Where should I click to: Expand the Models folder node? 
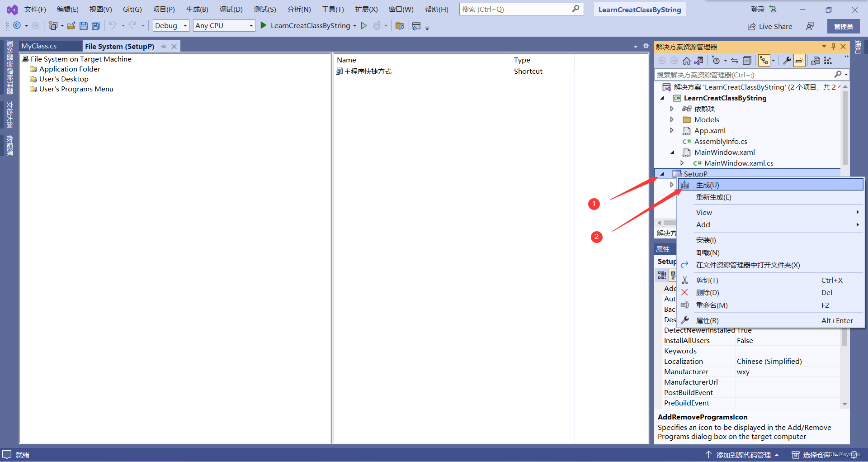[x=672, y=119]
